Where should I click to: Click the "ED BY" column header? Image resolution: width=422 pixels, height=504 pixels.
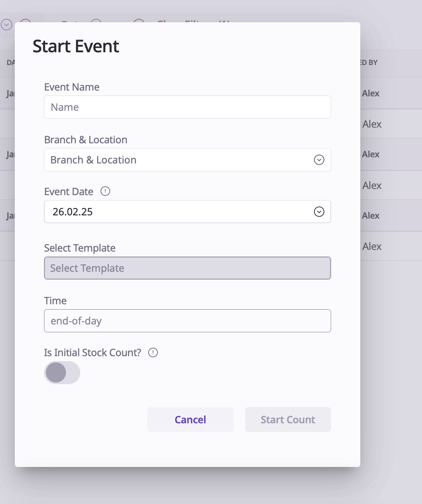pyautogui.click(x=369, y=63)
